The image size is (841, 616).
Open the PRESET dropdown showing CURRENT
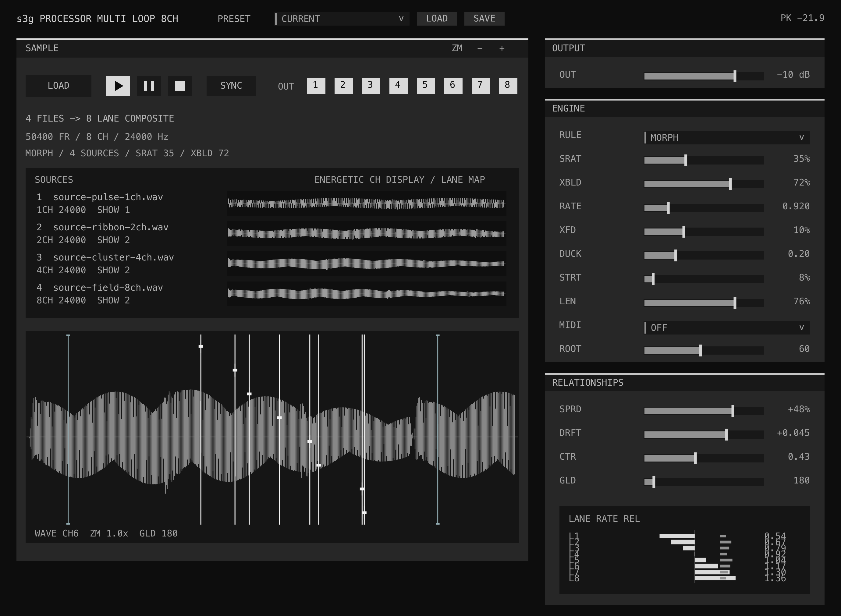(x=342, y=19)
